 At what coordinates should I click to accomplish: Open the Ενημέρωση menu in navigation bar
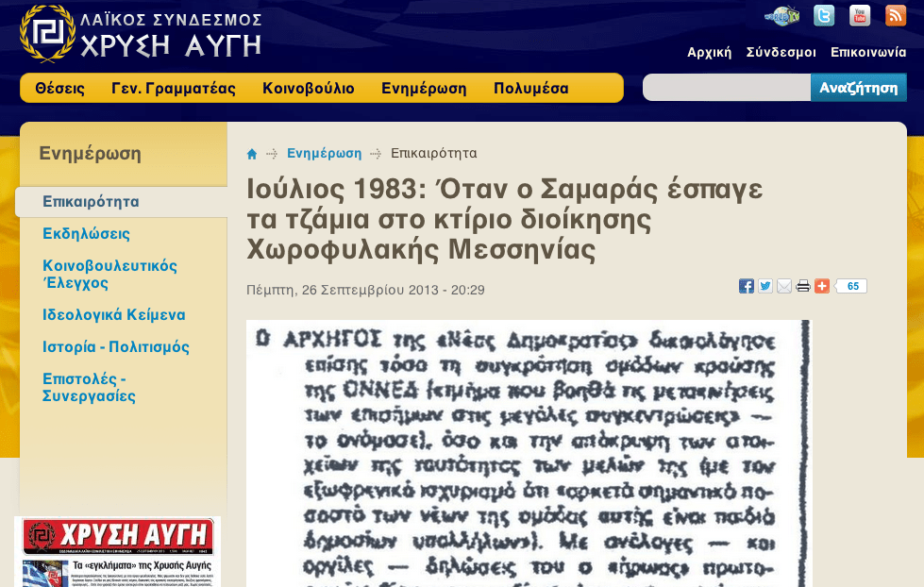[x=424, y=89]
